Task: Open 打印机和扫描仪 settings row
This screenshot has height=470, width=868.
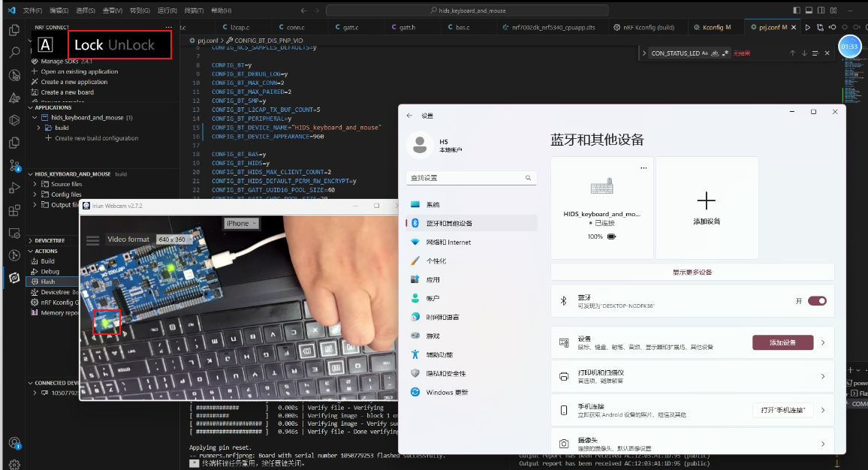Action: click(692, 376)
